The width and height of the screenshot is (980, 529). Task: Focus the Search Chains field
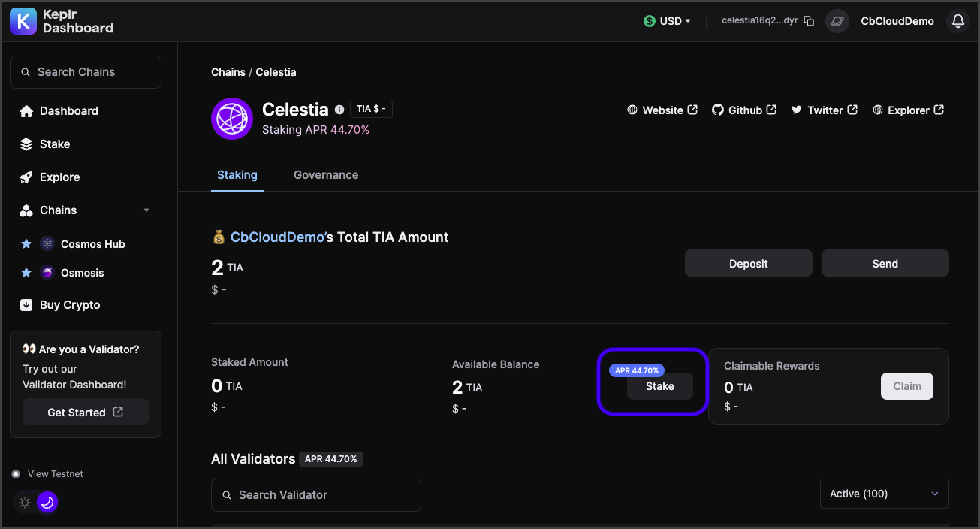pyautogui.click(x=86, y=72)
